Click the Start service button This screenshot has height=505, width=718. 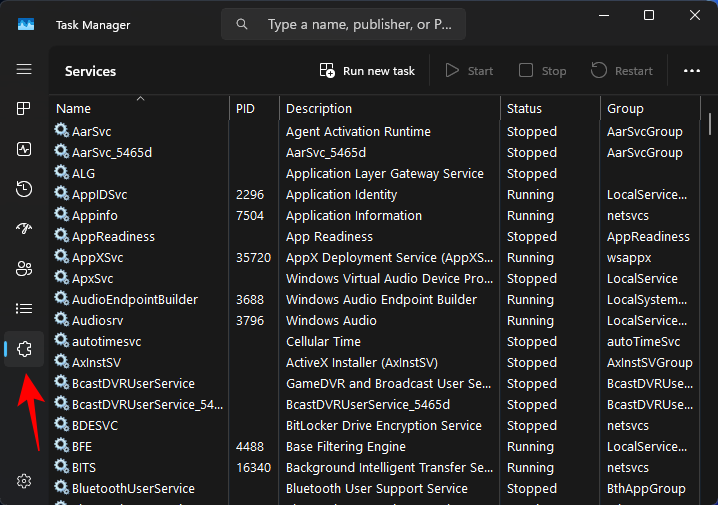469,71
